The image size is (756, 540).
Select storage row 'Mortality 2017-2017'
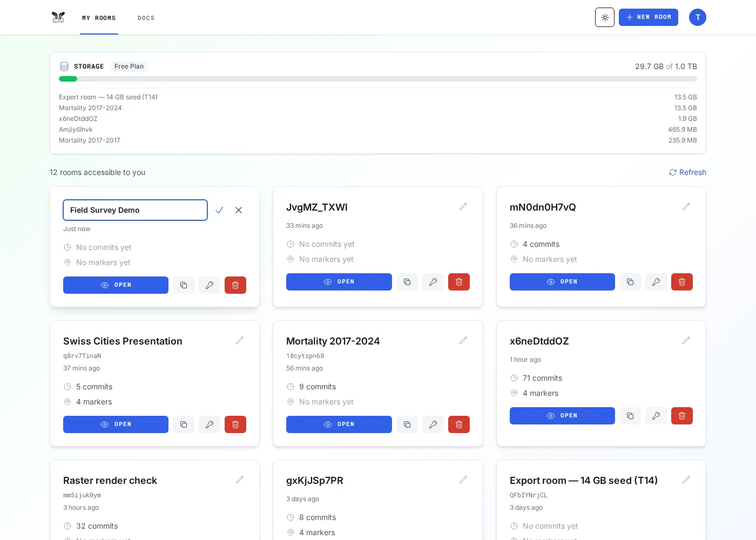click(378, 140)
